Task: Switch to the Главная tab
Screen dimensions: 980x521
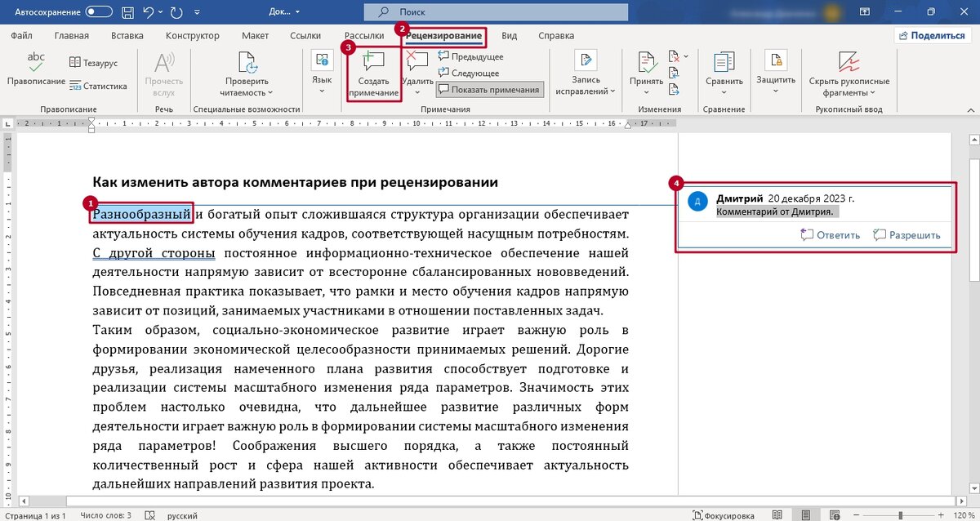Action: tap(72, 36)
